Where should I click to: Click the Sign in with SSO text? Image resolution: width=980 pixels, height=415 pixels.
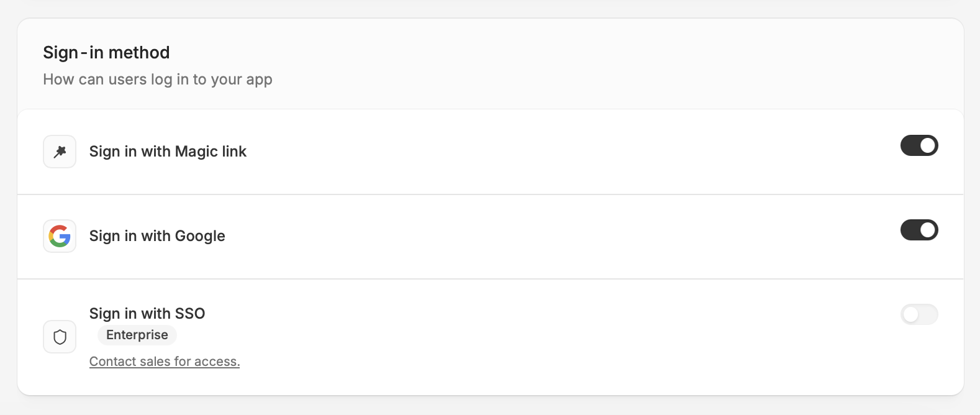tap(147, 313)
